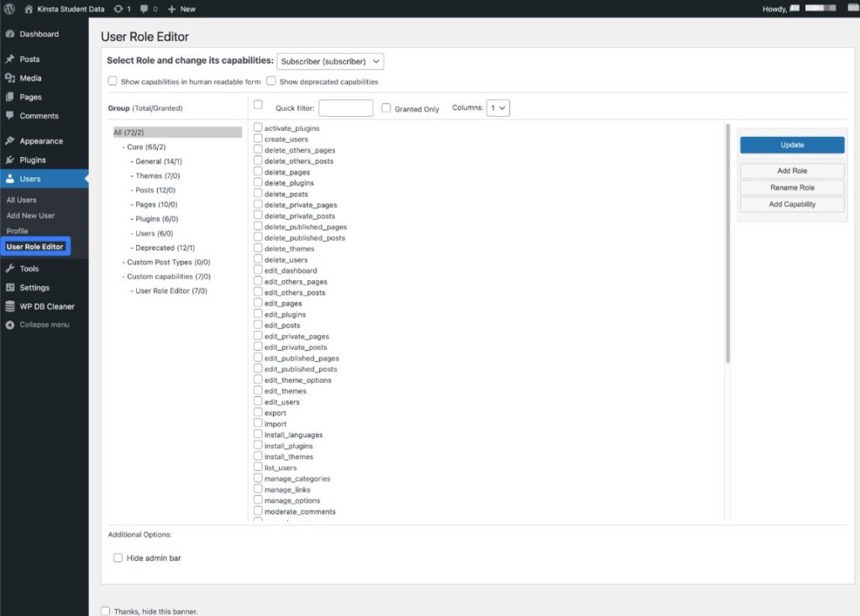Select the Media sidebar icon
The width and height of the screenshot is (860, 616).
point(11,77)
